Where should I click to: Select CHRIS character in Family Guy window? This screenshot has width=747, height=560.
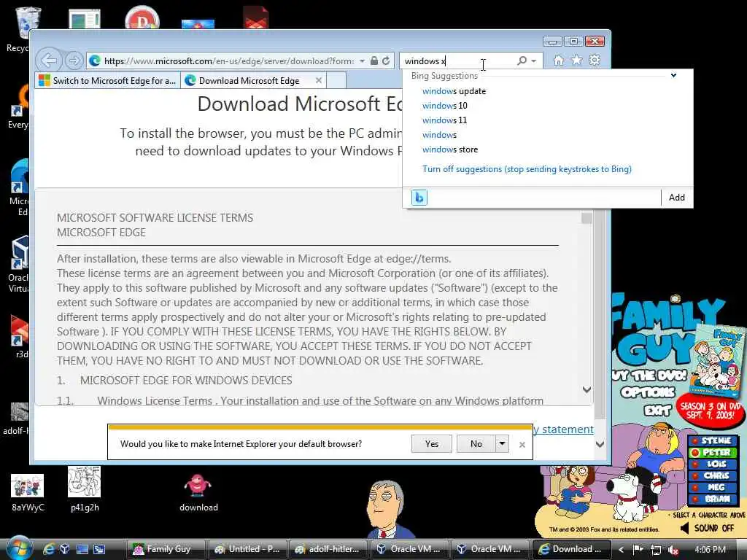click(x=712, y=475)
